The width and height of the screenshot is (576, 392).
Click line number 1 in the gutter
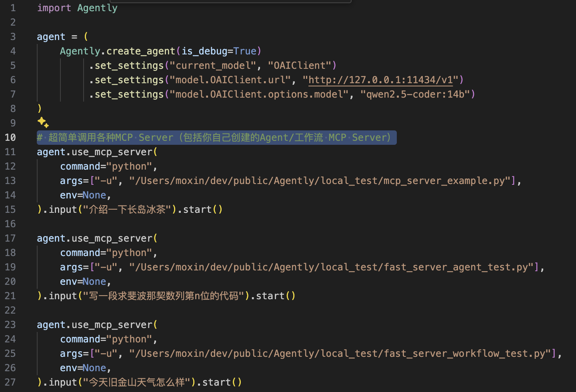coord(13,8)
